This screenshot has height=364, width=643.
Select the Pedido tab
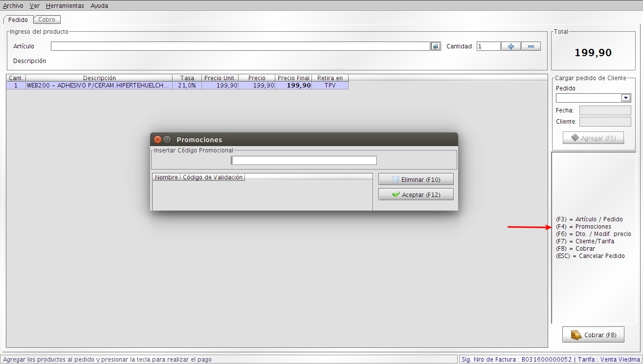[x=19, y=20]
